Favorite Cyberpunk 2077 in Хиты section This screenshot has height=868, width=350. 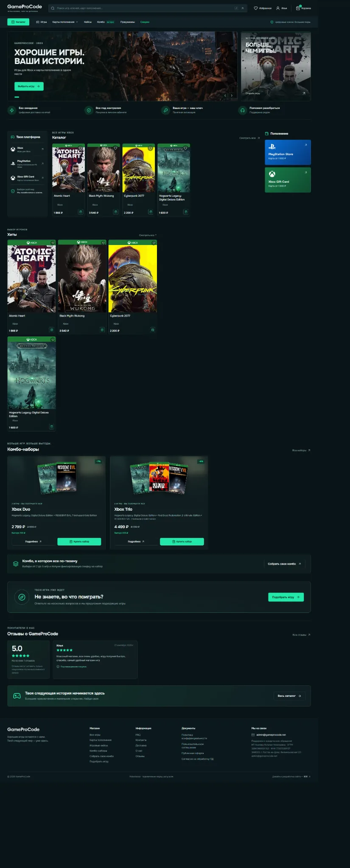[154, 243]
